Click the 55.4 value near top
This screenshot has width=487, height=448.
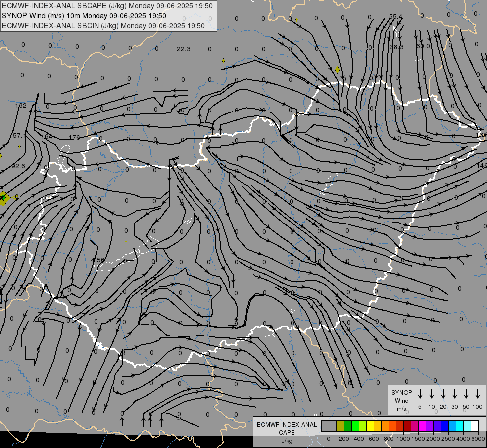pos(395,16)
